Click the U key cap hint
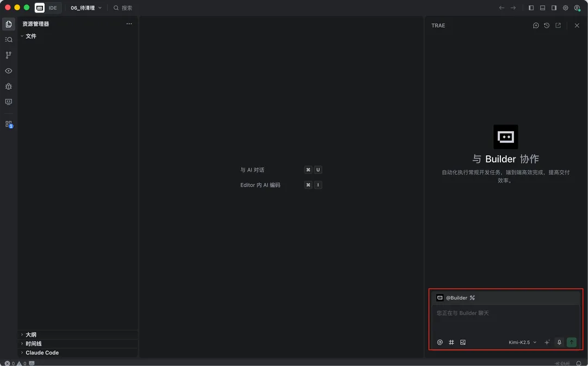Viewport: 588px width, 366px height. pos(318,170)
